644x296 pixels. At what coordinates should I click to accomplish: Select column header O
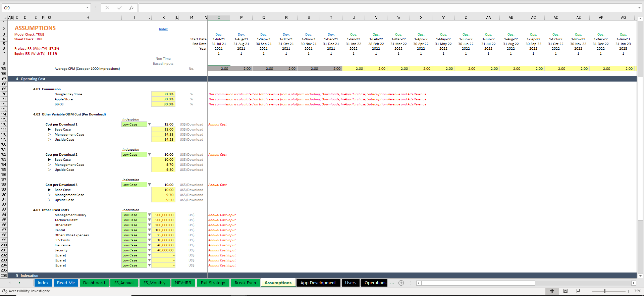pos(219,17)
